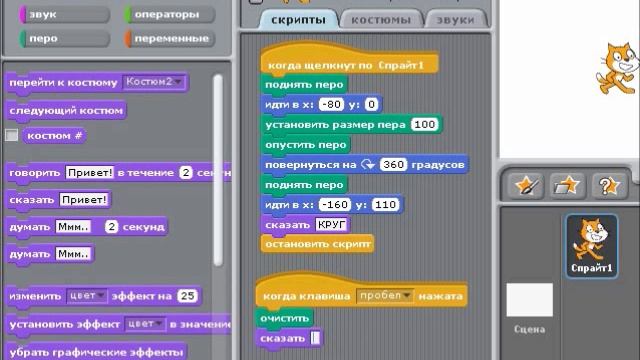
Task: Switch to the скрипты tab
Action: pos(298,20)
